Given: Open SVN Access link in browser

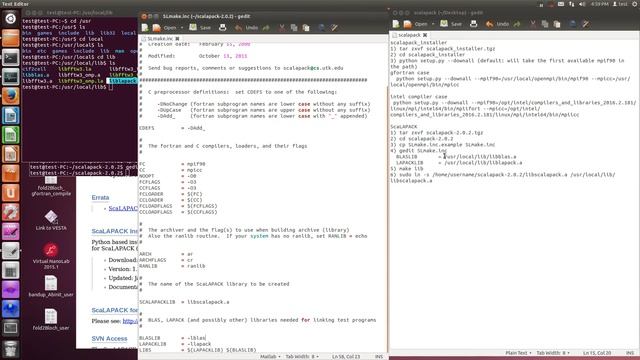Looking at the screenshot, I should point(109,338).
